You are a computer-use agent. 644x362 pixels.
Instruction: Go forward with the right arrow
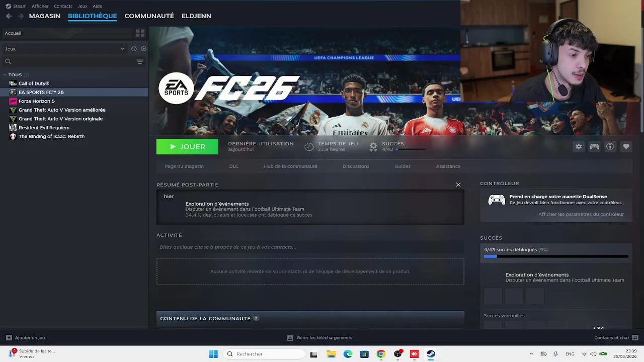[21, 16]
